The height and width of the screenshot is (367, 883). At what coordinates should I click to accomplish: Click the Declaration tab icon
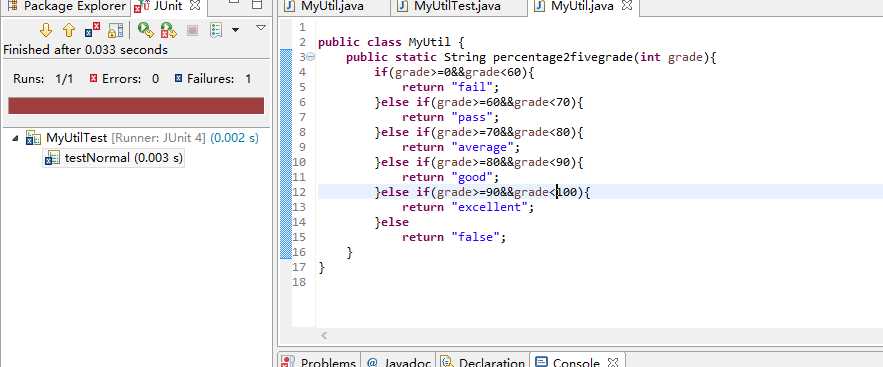click(447, 361)
